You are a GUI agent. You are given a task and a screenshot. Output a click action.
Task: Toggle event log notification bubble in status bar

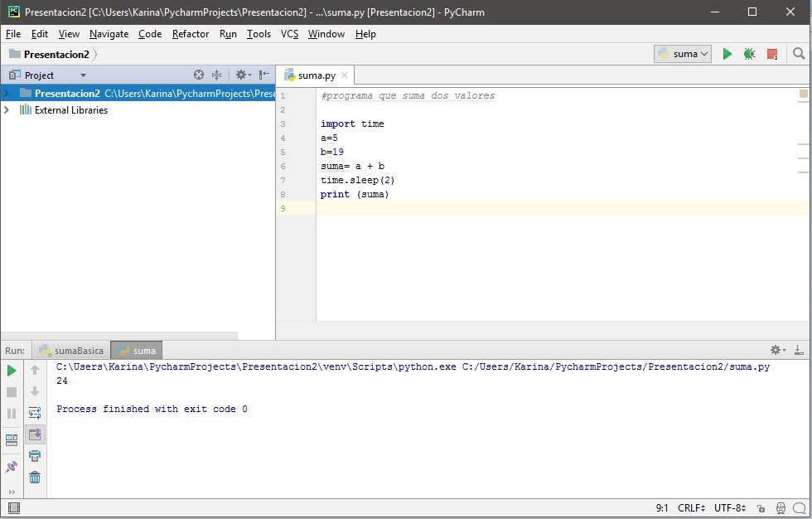pos(799,507)
